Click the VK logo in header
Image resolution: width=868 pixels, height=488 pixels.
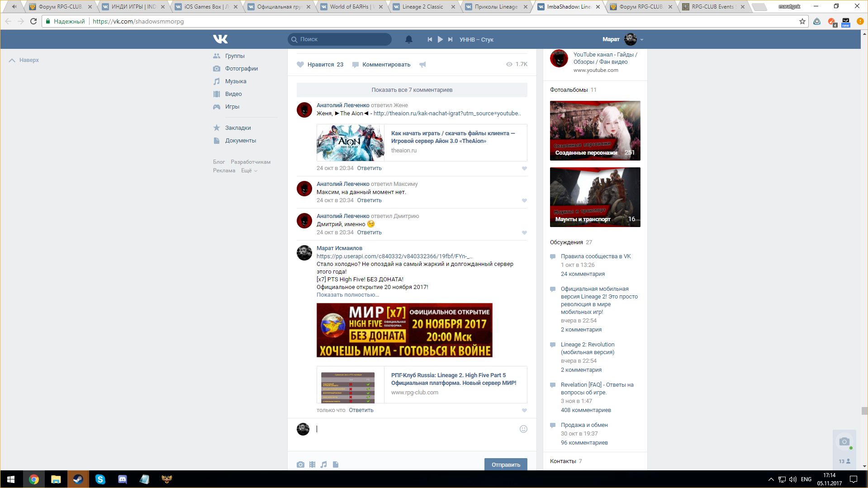click(220, 39)
